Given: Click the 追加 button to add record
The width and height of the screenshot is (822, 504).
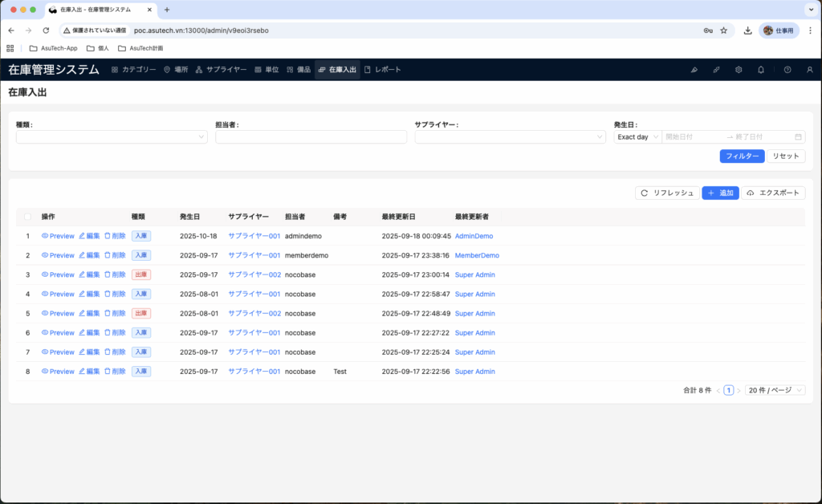Looking at the screenshot, I should coord(720,193).
